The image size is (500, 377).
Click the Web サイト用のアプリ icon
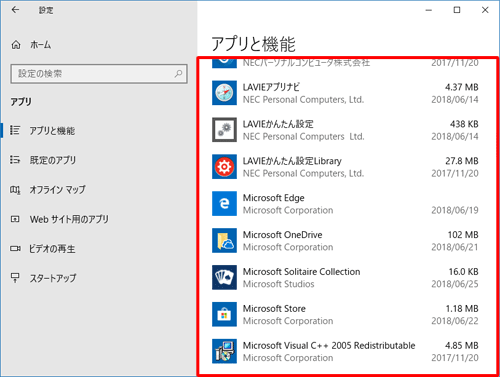click(x=15, y=219)
